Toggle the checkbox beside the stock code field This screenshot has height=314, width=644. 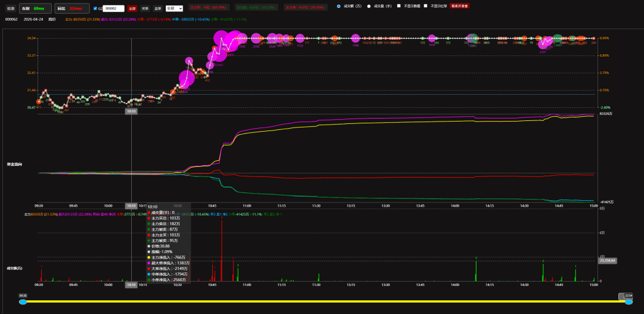(x=95, y=8)
